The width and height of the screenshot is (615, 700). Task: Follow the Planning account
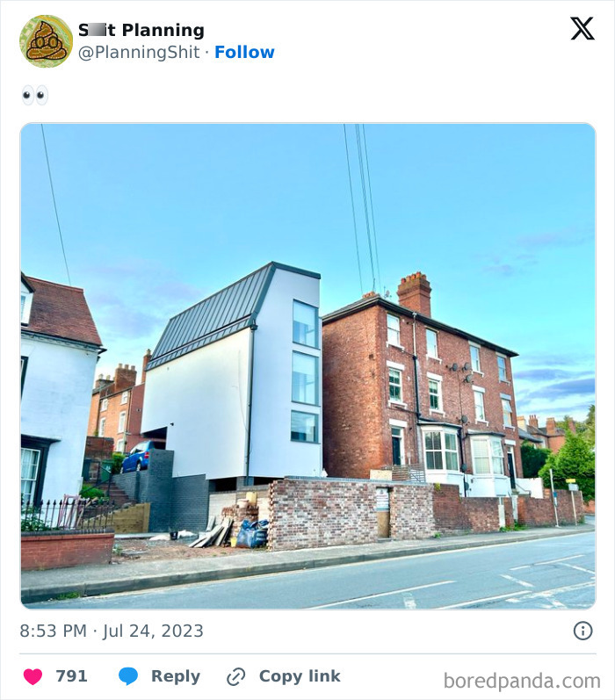click(244, 52)
